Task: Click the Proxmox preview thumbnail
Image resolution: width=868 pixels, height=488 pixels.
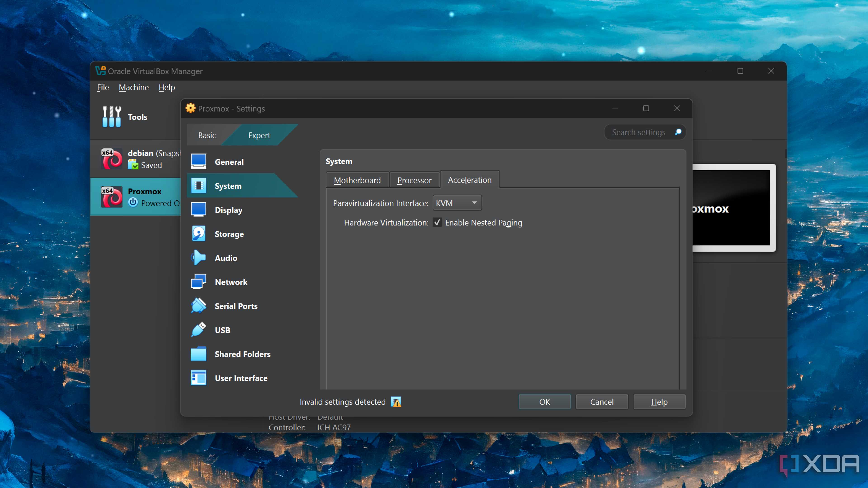Action: (x=734, y=208)
